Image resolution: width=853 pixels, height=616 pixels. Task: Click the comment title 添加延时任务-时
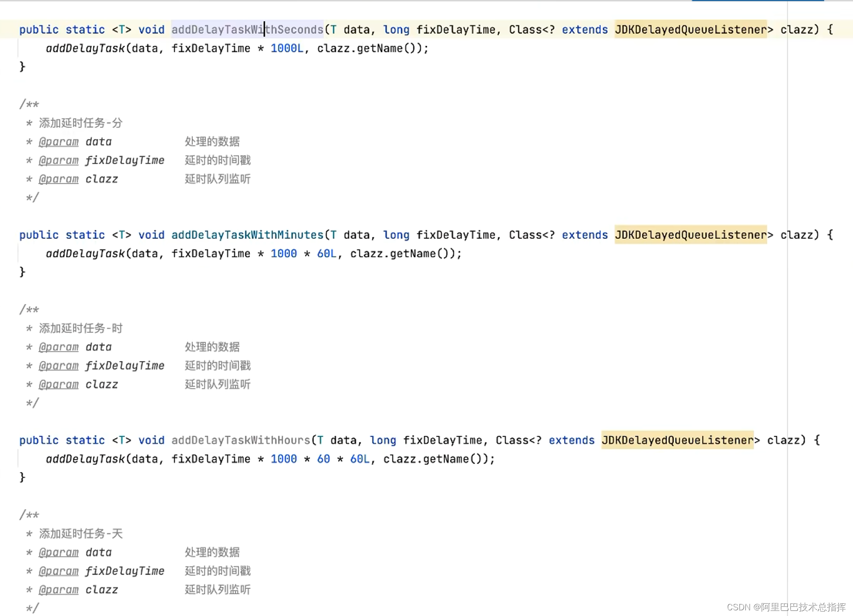pos(81,329)
